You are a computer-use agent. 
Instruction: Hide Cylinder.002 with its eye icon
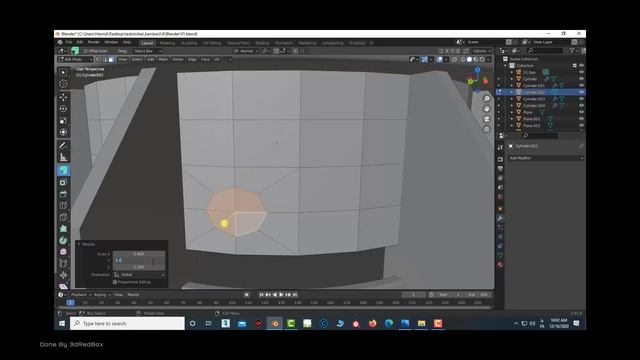(x=581, y=92)
